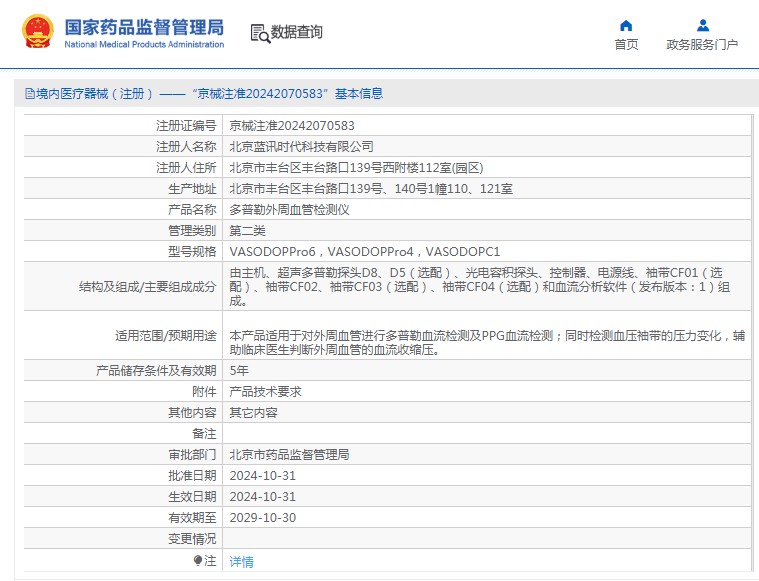Open the 政务服务门户 portal link
This screenshot has width=759, height=581.
(x=702, y=45)
